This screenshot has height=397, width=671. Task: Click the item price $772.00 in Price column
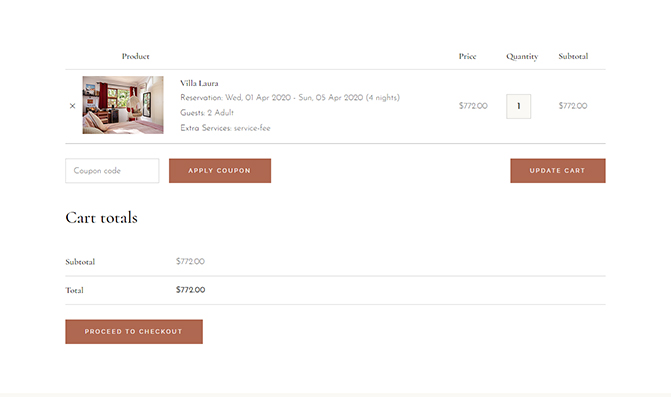(473, 106)
